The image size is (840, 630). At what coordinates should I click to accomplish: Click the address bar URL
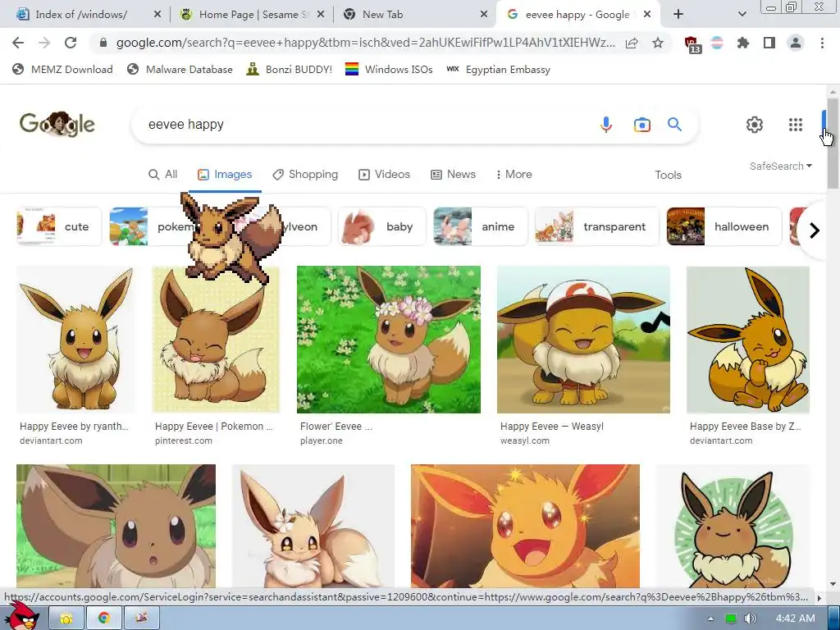pyautogui.click(x=365, y=43)
